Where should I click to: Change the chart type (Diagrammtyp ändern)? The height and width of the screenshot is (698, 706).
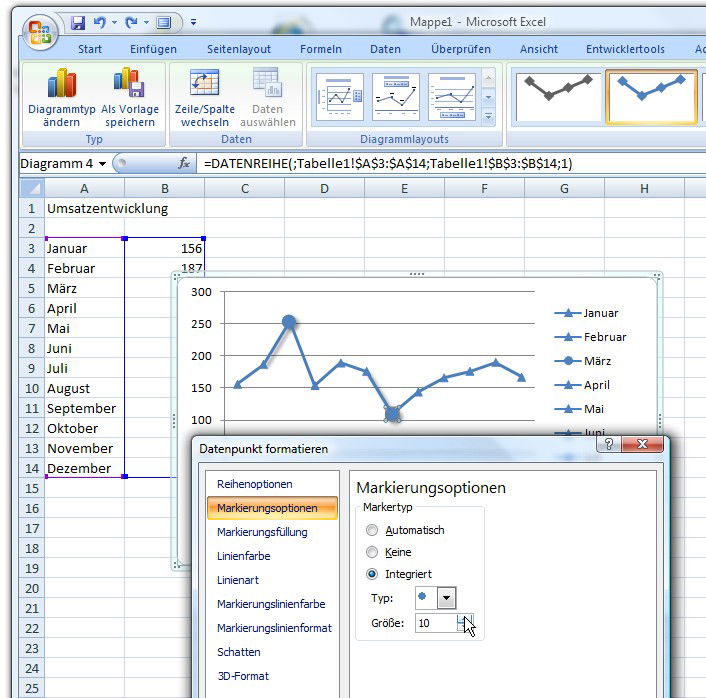point(62,97)
